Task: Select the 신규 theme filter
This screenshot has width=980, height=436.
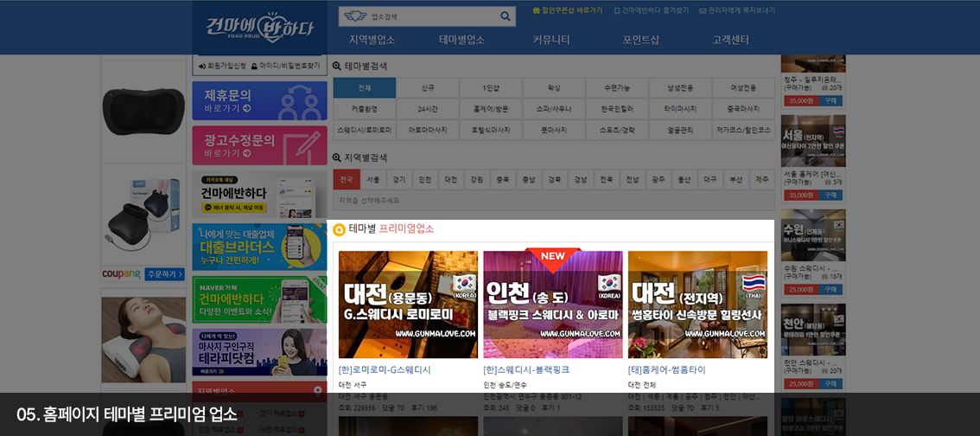Action: point(428,88)
